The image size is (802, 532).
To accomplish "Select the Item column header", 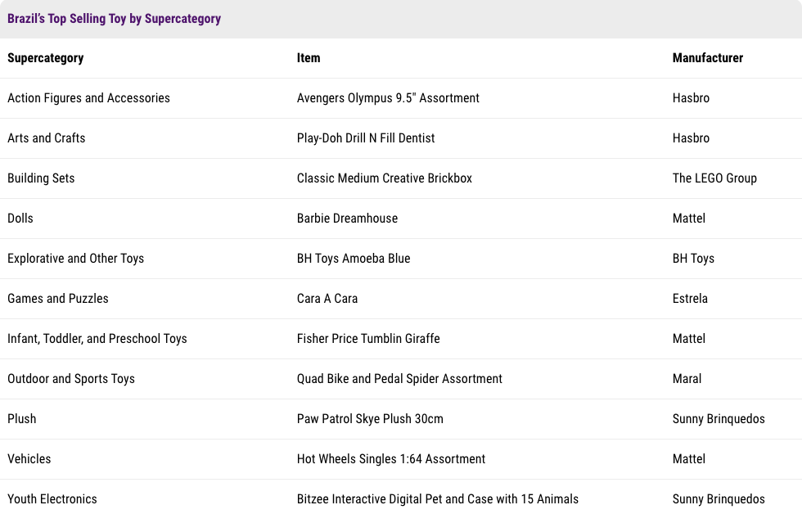I will (309, 58).
